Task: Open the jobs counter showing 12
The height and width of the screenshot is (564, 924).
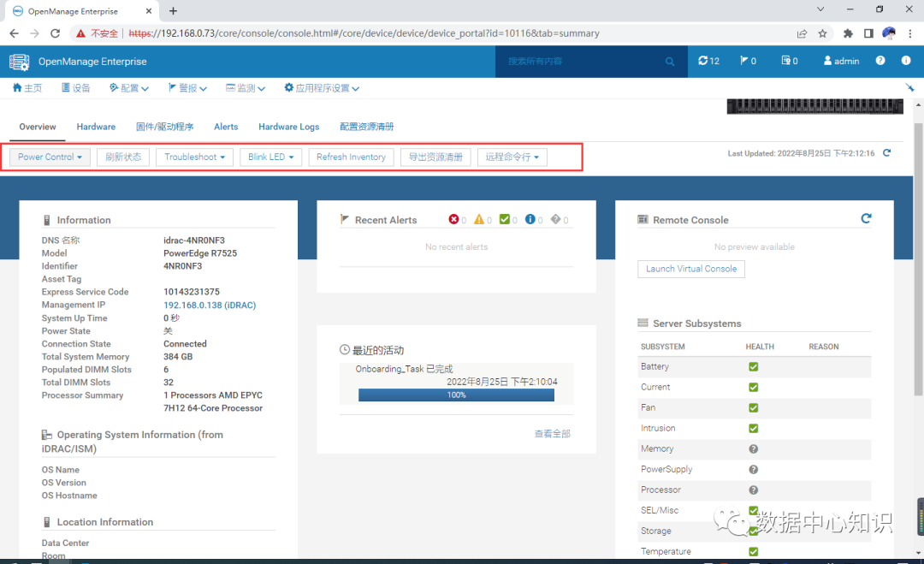Action: click(x=709, y=61)
